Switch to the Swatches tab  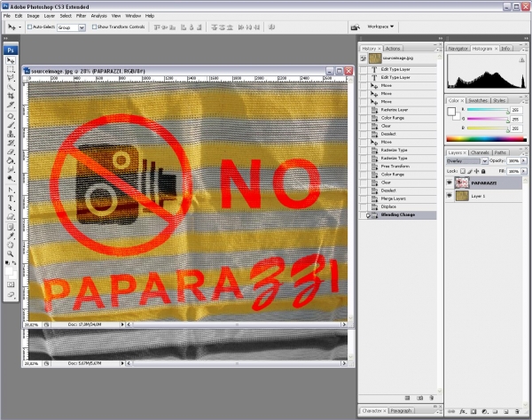click(478, 100)
